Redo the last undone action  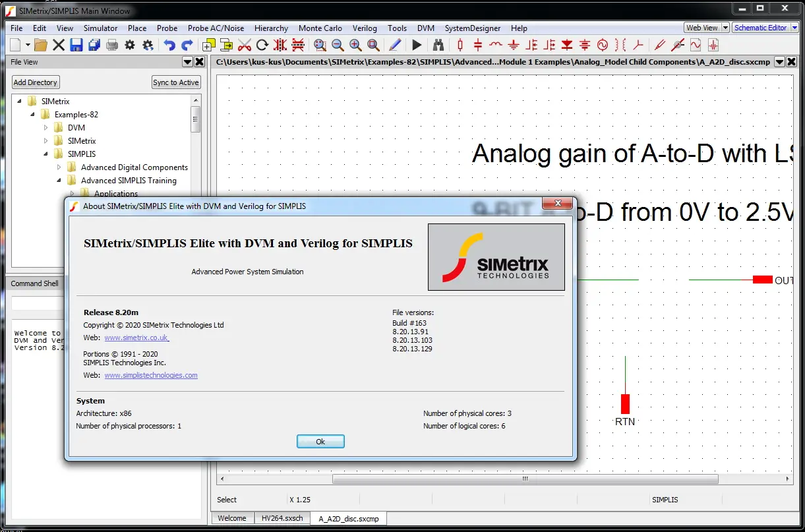point(187,45)
